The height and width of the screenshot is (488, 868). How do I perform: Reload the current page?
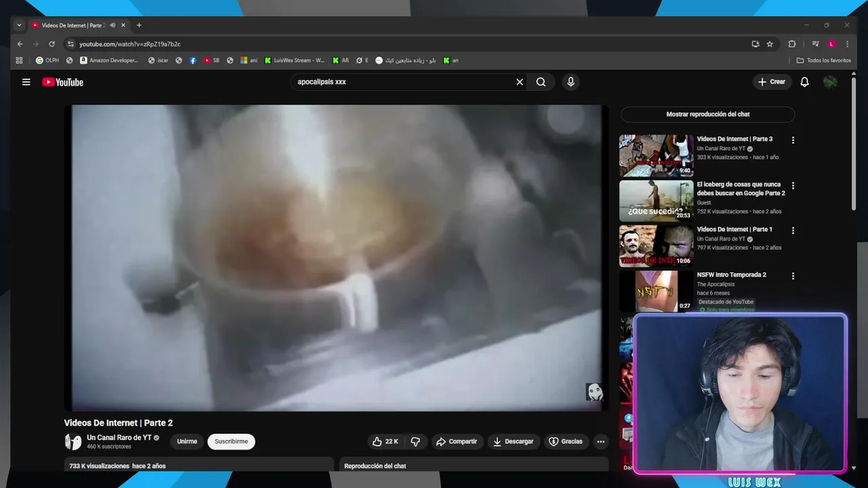pos(52,44)
